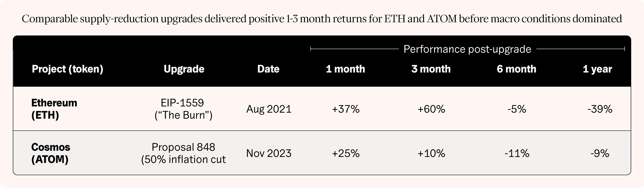Click the 1 year column header
644x188 pixels.
click(x=598, y=69)
